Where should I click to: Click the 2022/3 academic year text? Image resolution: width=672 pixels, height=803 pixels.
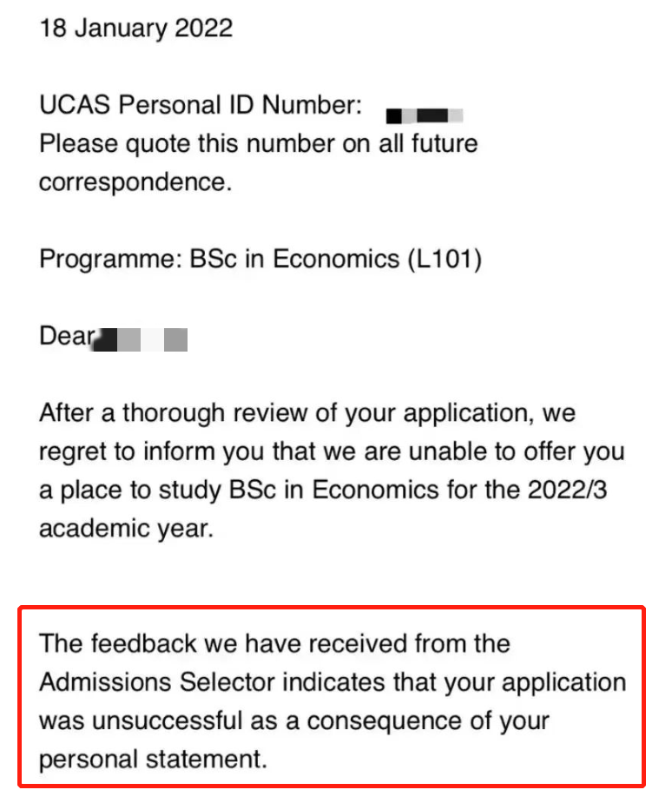pyautogui.click(x=568, y=490)
